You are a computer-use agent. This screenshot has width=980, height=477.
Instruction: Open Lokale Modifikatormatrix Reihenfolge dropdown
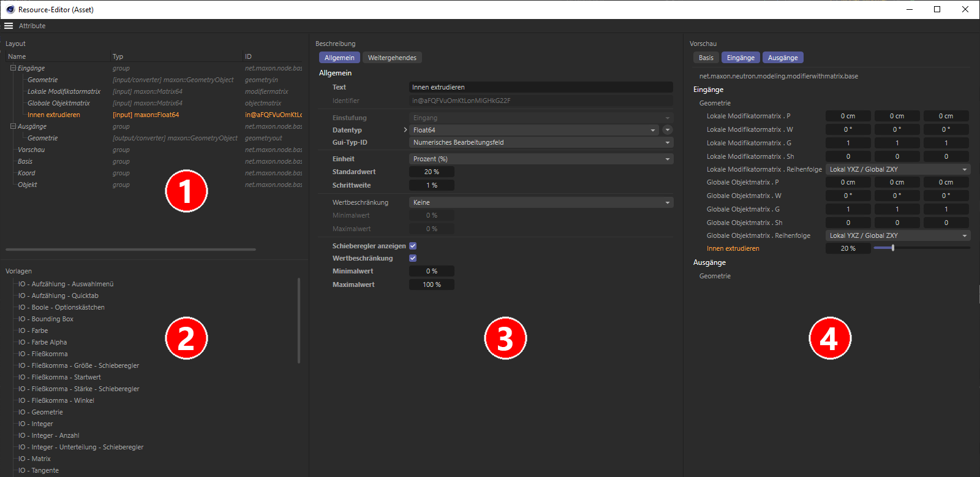coord(897,169)
